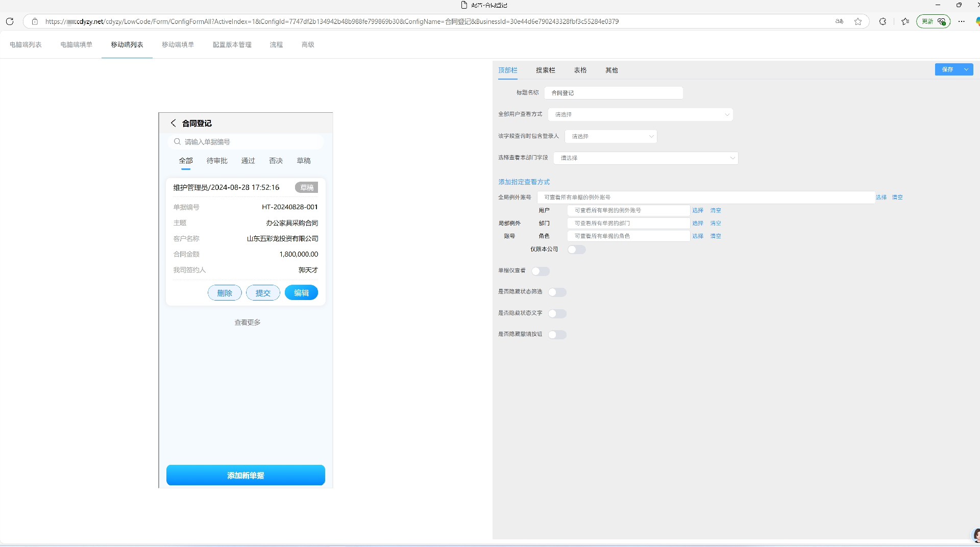Click the Copilot icon in the browser corner
This screenshot has height=547, width=980.
click(x=977, y=21)
